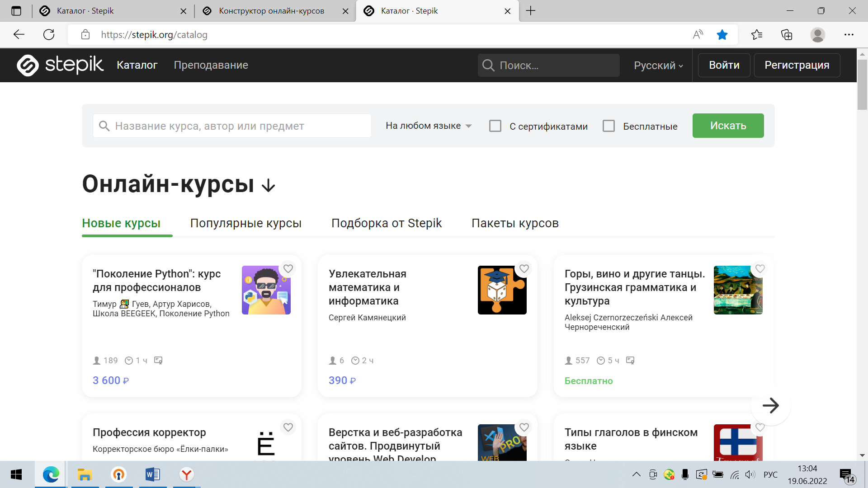Switch to Популярные курсы tab
Image resolution: width=868 pixels, height=488 pixels.
coord(245,223)
